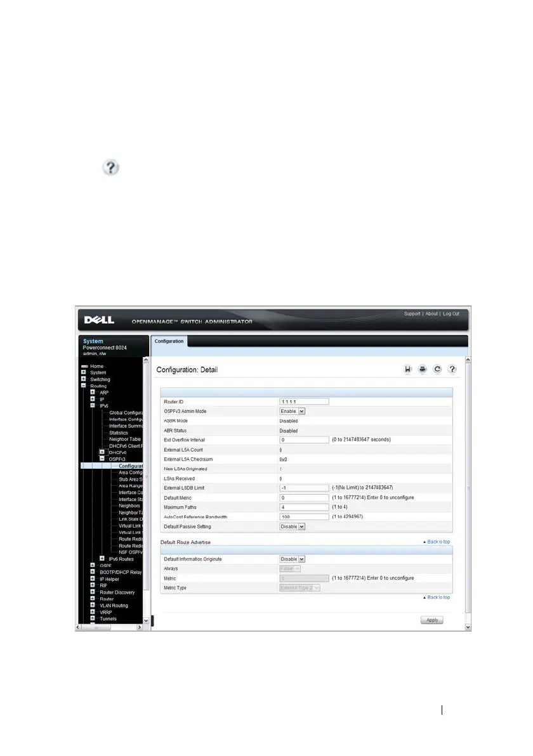Click the AutoCost Reference Bandwidth field
This screenshot has height=756, width=533.
[x=305, y=517]
